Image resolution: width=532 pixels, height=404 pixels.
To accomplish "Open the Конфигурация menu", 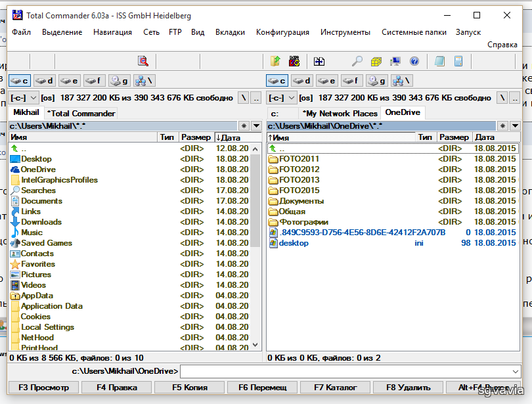I will point(282,32).
